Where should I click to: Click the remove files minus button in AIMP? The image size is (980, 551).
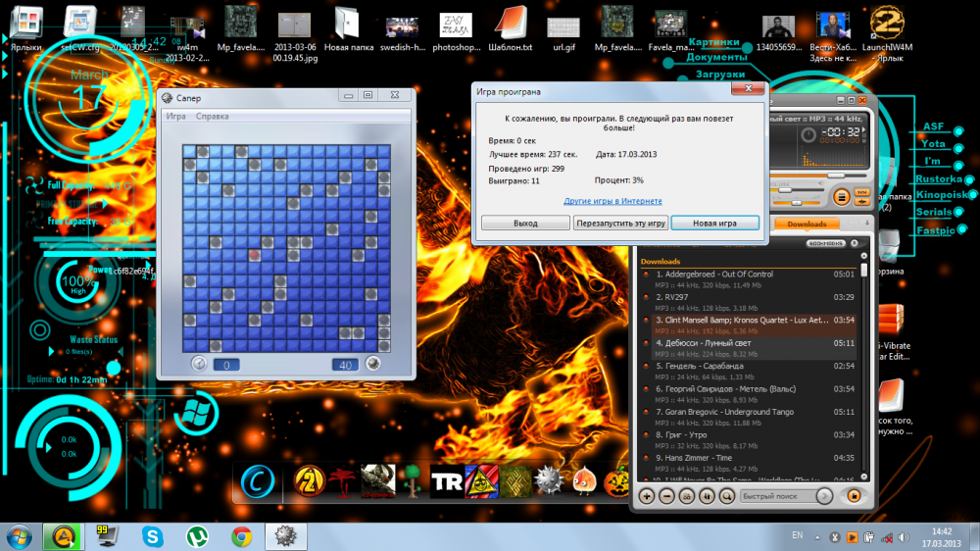[x=666, y=496]
